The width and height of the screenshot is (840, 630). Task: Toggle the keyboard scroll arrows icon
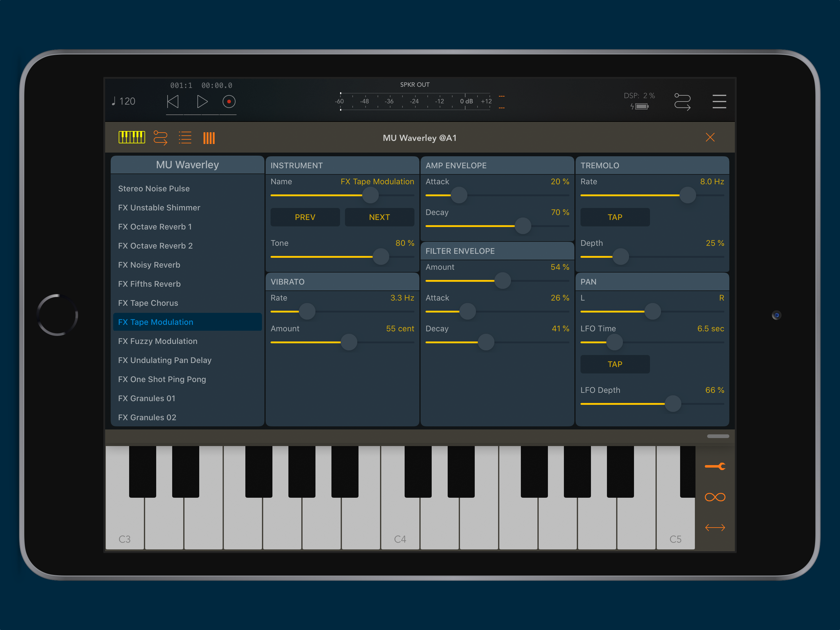(x=715, y=527)
